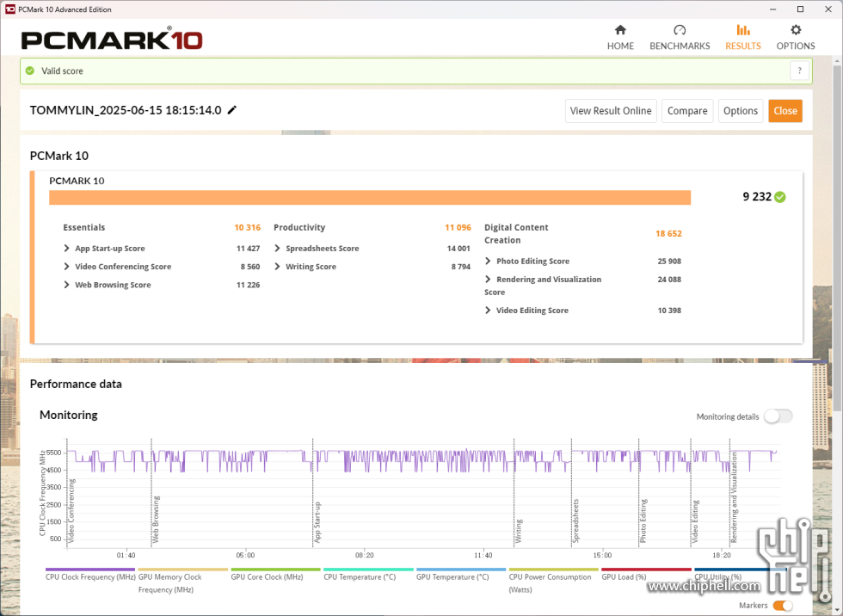Expand Writing Score details

pos(277,267)
